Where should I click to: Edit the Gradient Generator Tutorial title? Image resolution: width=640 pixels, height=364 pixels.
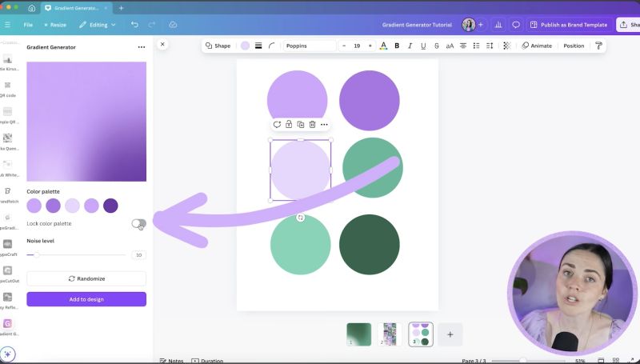(417, 25)
